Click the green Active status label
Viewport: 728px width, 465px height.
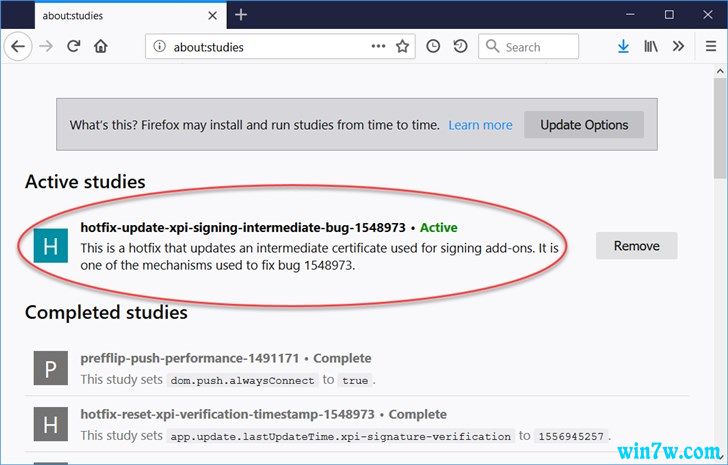click(x=439, y=227)
